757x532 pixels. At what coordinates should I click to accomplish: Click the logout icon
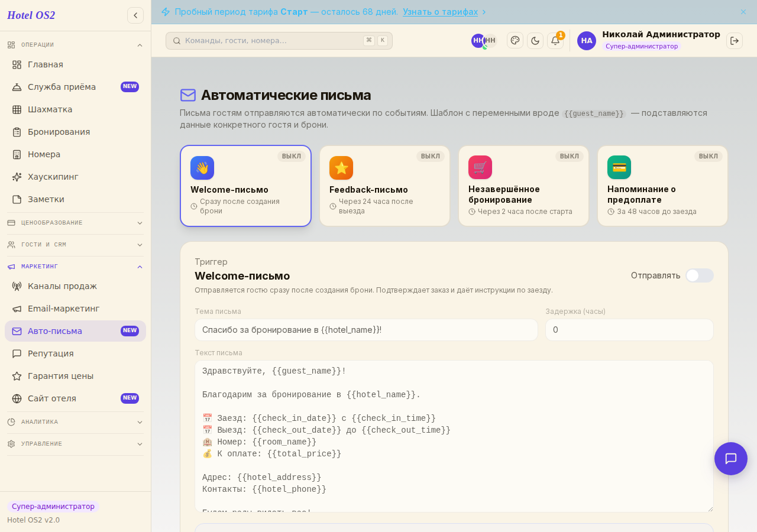click(x=735, y=41)
